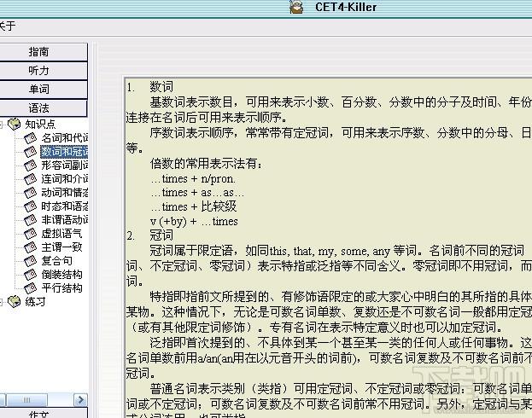Image resolution: width=532 pixels, height=418 pixels.
Task: Select the 连词和介词 tree item
Action: (64, 178)
